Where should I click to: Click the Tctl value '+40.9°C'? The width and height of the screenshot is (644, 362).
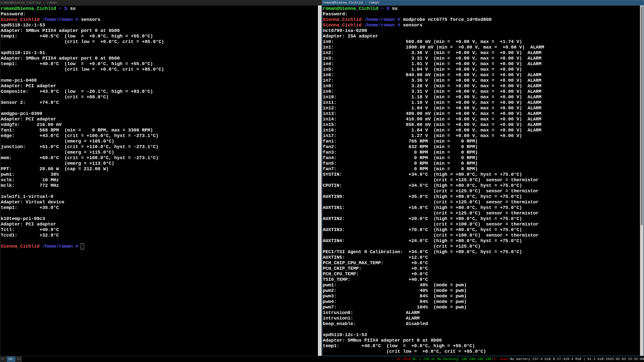49,230
